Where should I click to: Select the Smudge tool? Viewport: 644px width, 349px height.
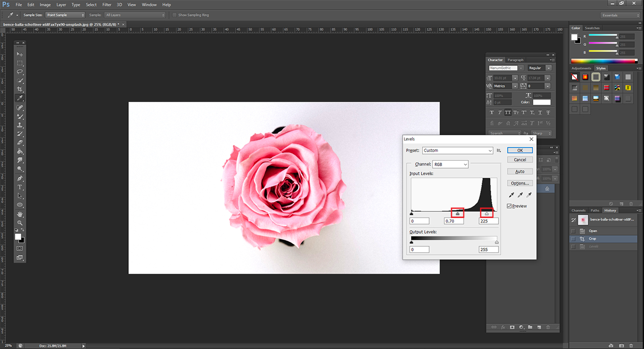point(20,160)
